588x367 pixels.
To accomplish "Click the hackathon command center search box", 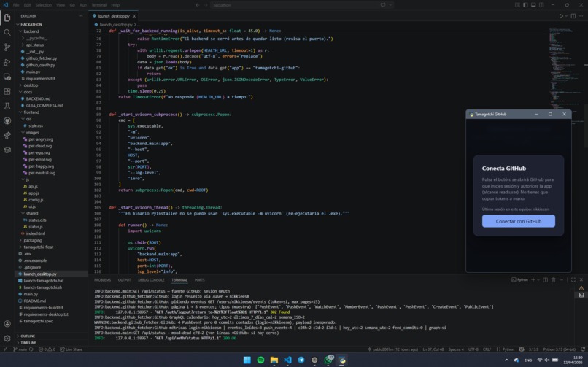I will (295, 5).
